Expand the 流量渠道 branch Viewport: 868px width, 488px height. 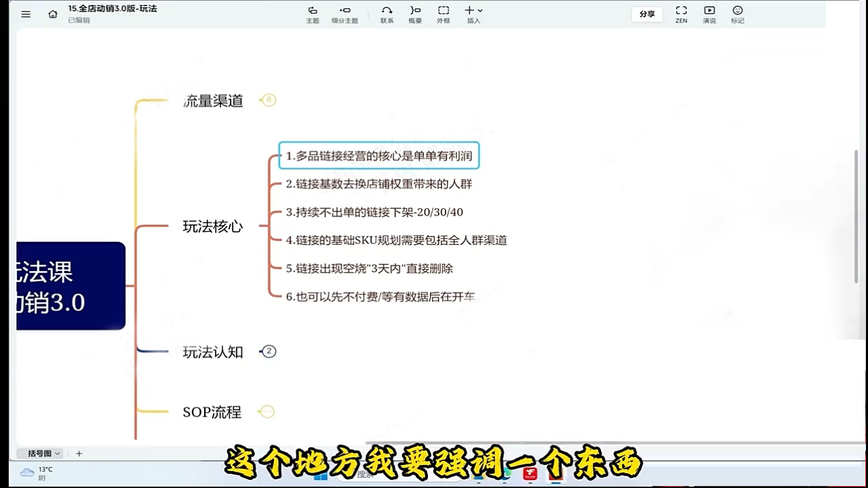[269, 100]
